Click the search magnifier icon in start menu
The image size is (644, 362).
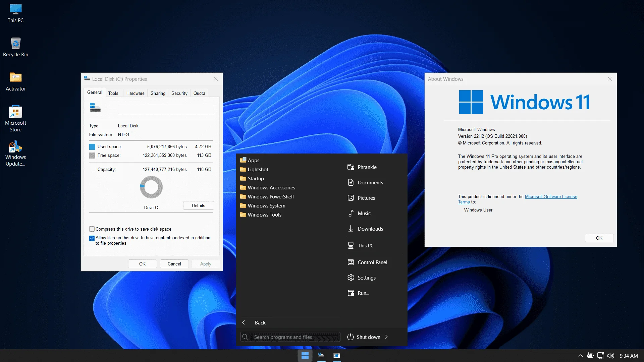[x=245, y=337]
